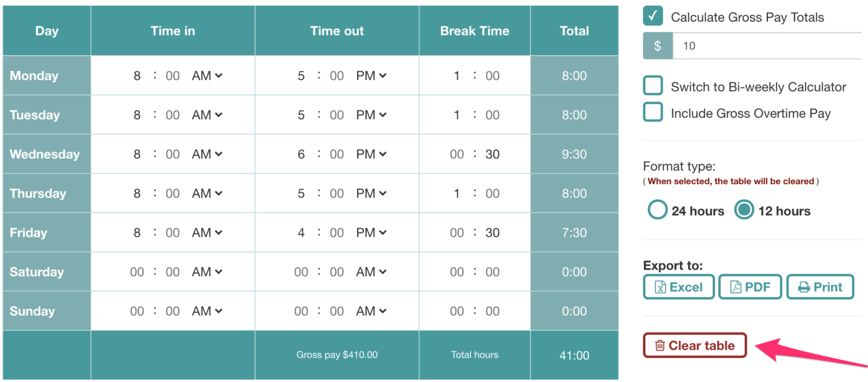
Task: Click the Print icon button
Action: coord(804,287)
